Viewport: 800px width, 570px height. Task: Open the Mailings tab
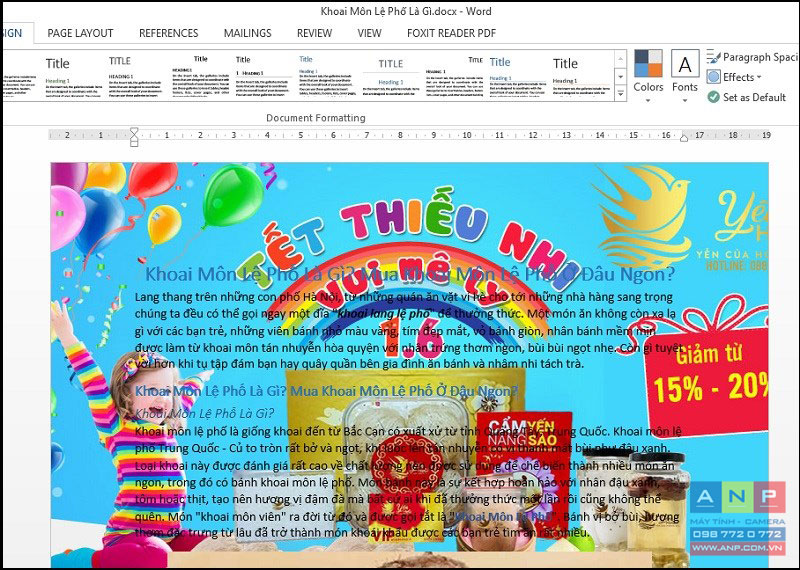point(247,33)
